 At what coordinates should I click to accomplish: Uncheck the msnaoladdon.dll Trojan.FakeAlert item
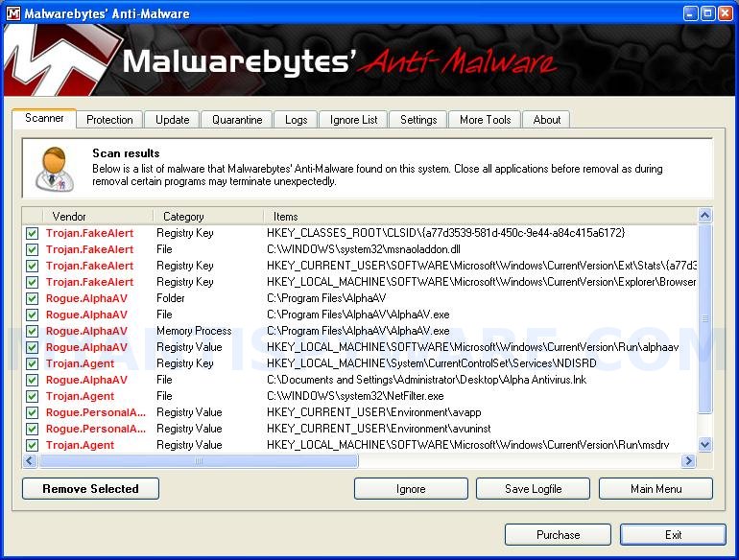click(32, 249)
